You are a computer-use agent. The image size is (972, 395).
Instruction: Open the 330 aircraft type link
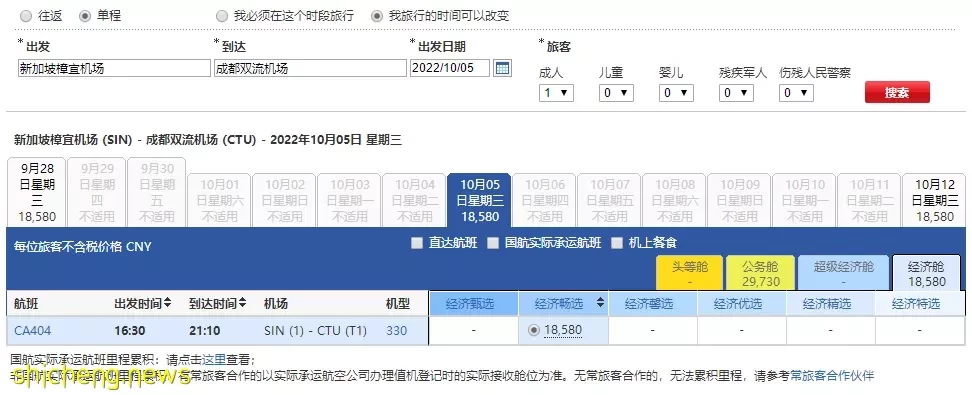pyautogui.click(x=397, y=331)
